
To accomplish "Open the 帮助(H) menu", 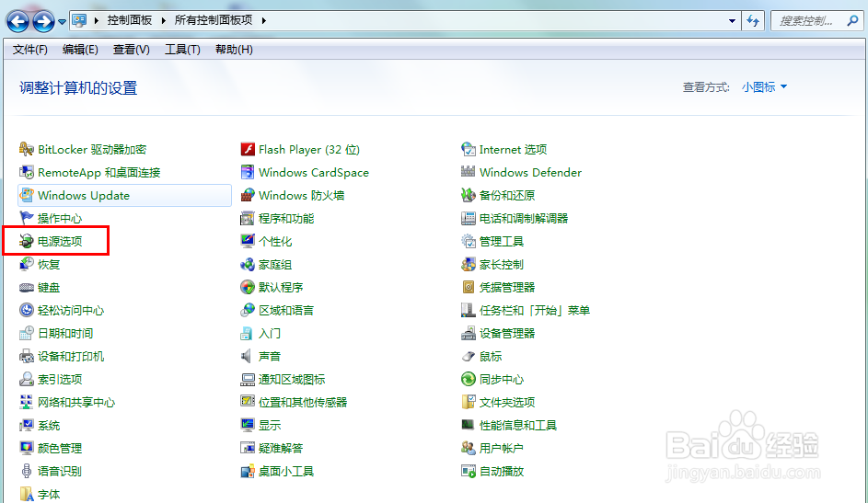I will (234, 50).
